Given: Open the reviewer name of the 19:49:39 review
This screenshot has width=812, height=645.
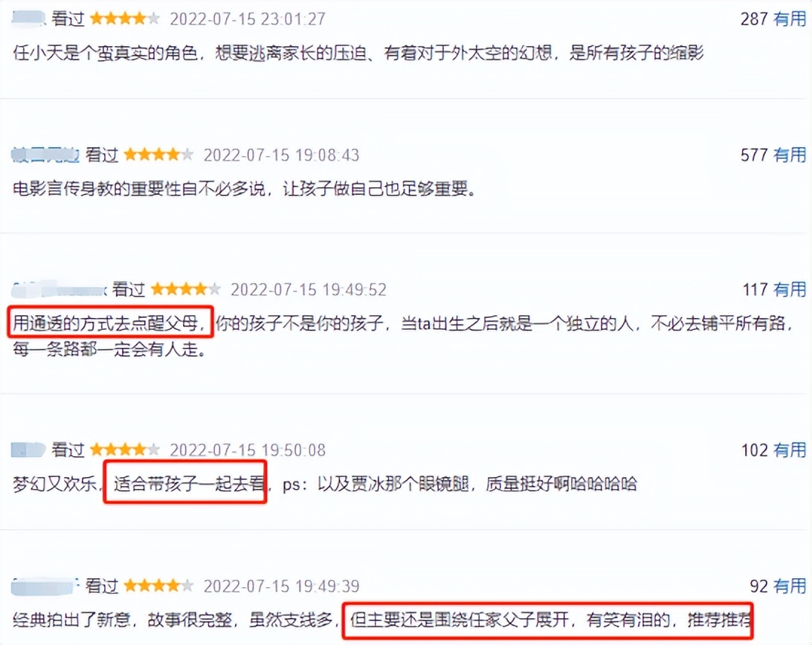Looking at the screenshot, I should pyautogui.click(x=45, y=586).
